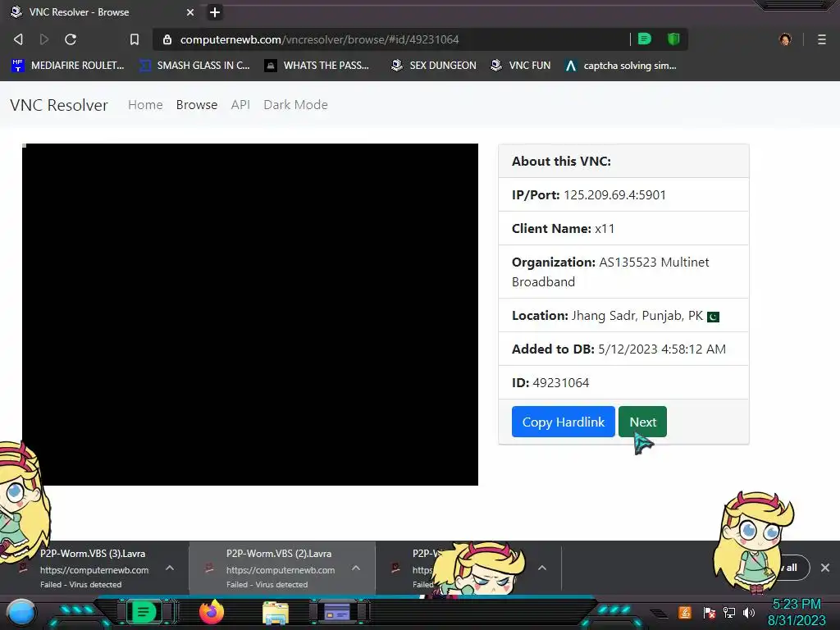Viewport: 840px width, 630px height.
Task: Open File Explorer from the taskbar
Action: (276, 612)
